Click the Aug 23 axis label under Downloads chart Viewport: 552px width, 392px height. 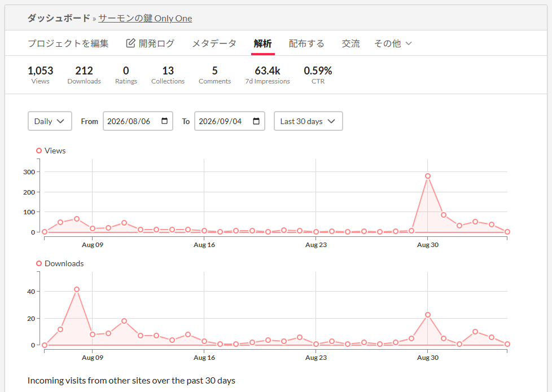[x=316, y=358]
